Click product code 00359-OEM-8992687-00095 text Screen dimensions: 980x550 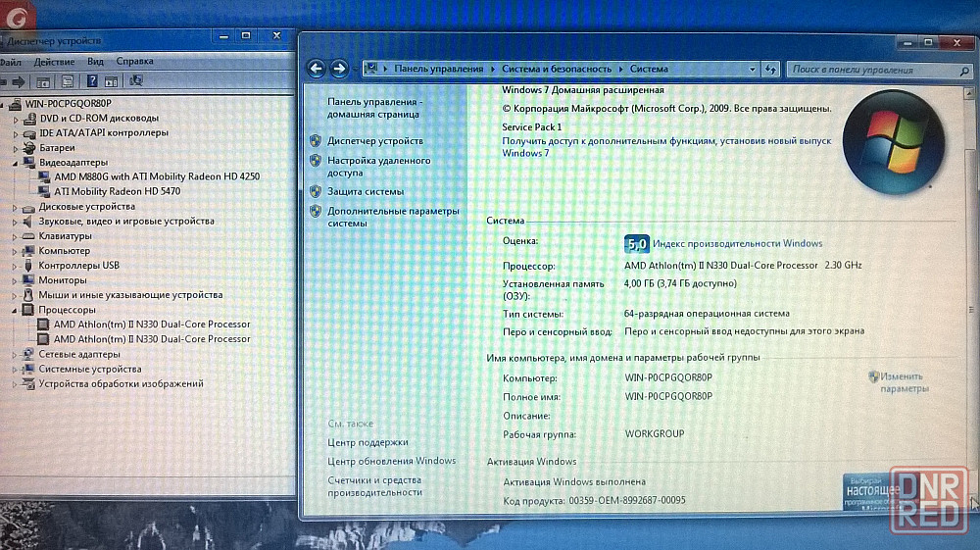(627, 501)
